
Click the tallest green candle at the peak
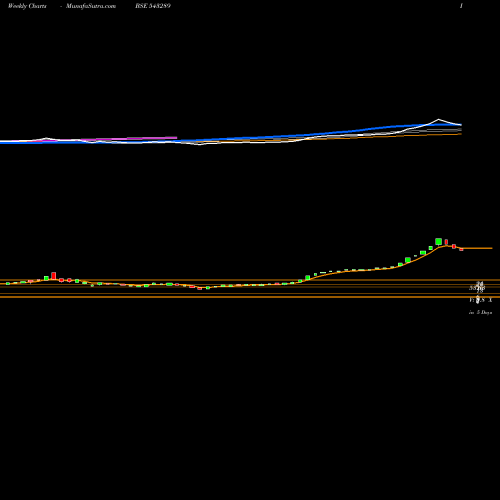tap(439, 242)
